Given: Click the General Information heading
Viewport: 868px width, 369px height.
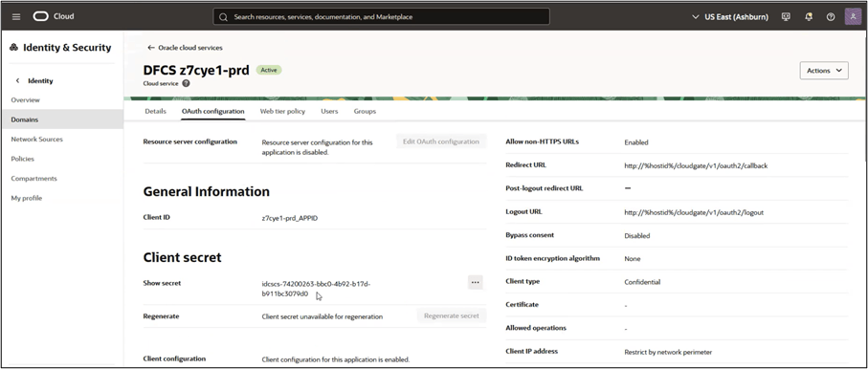Looking at the screenshot, I should pos(207,191).
